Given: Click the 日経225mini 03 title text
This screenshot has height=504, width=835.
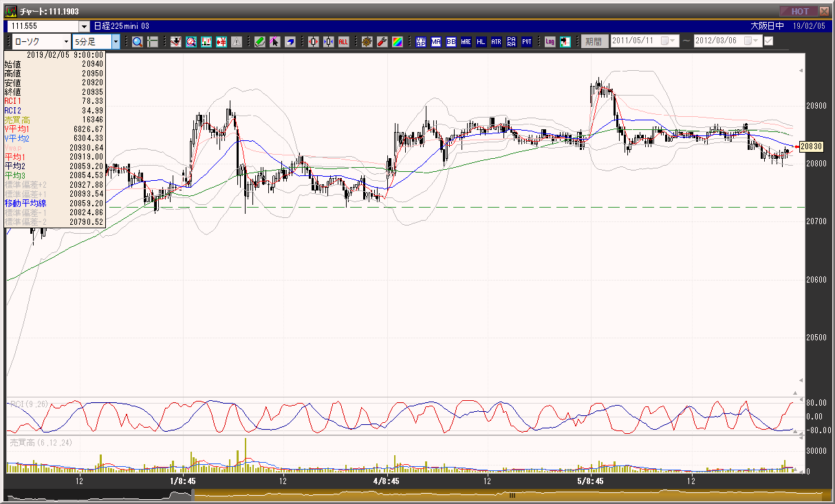Looking at the screenshot, I should 121,25.
